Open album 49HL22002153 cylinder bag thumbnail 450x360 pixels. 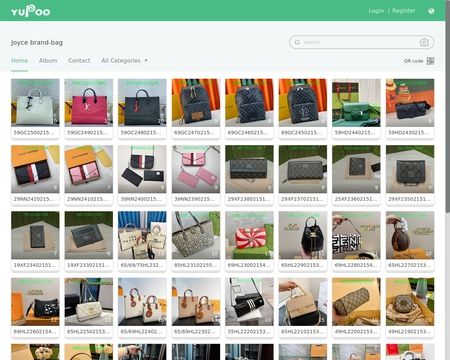pyautogui.click(x=356, y=302)
